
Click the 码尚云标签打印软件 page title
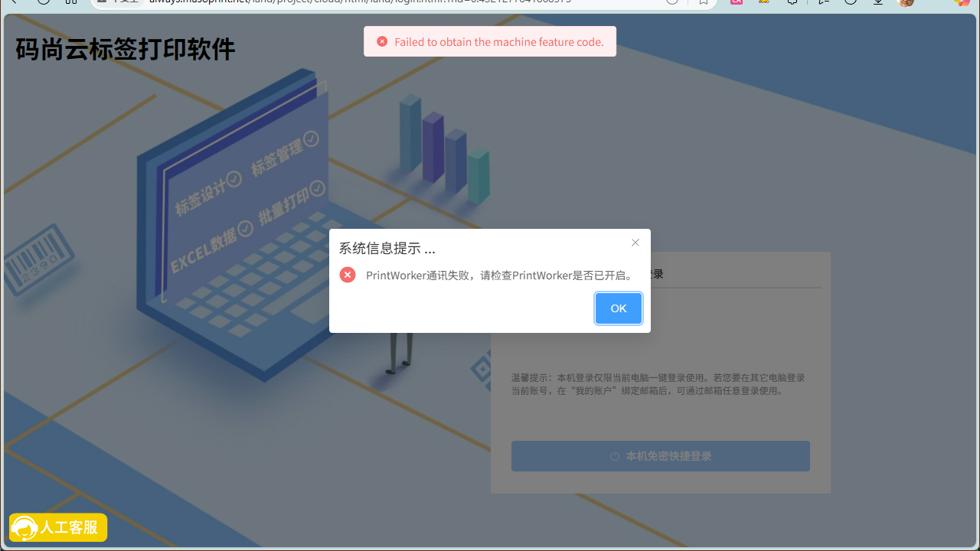pyautogui.click(x=126, y=49)
